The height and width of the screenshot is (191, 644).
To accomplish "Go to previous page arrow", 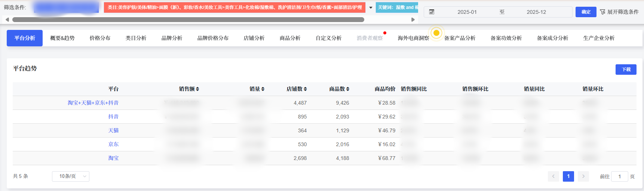I will pyautogui.click(x=553, y=176).
